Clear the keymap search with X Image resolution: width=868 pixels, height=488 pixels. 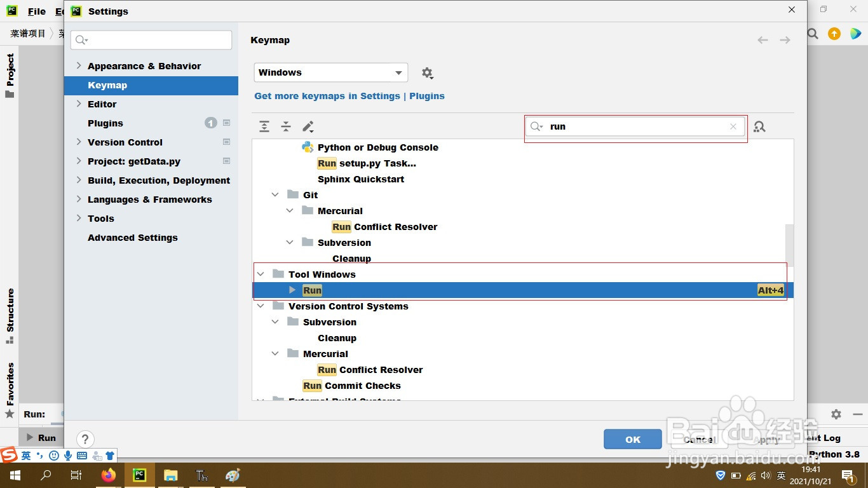(x=733, y=126)
